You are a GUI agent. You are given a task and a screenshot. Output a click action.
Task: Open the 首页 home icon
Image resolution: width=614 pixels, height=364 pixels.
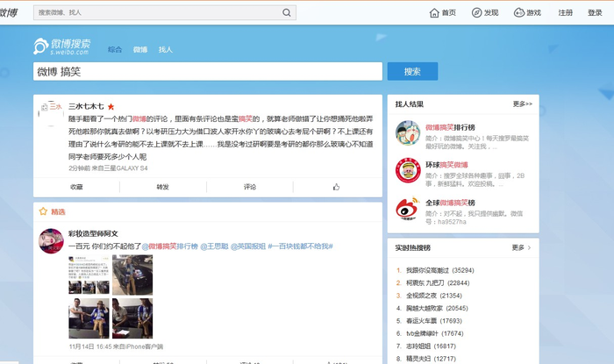click(x=434, y=13)
